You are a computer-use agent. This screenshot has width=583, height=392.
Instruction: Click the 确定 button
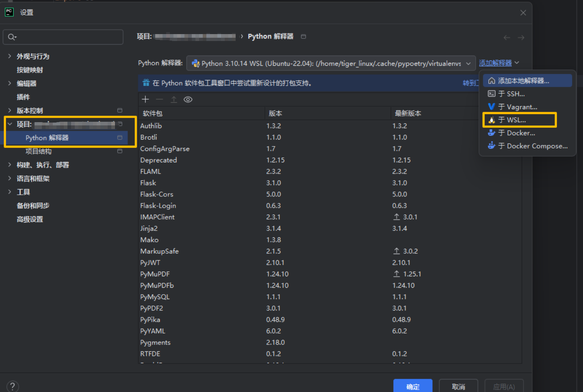tap(412, 386)
